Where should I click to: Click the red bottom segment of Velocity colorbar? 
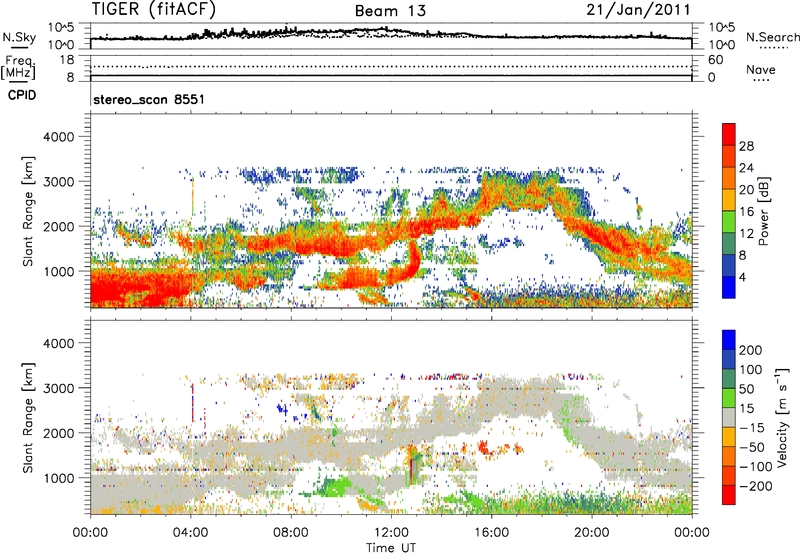click(729, 495)
